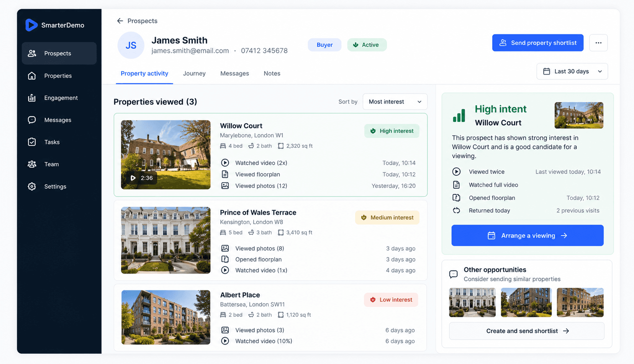This screenshot has width=634, height=364.
Task: Play the Willow Court video 2:36
Action: (142, 178)
